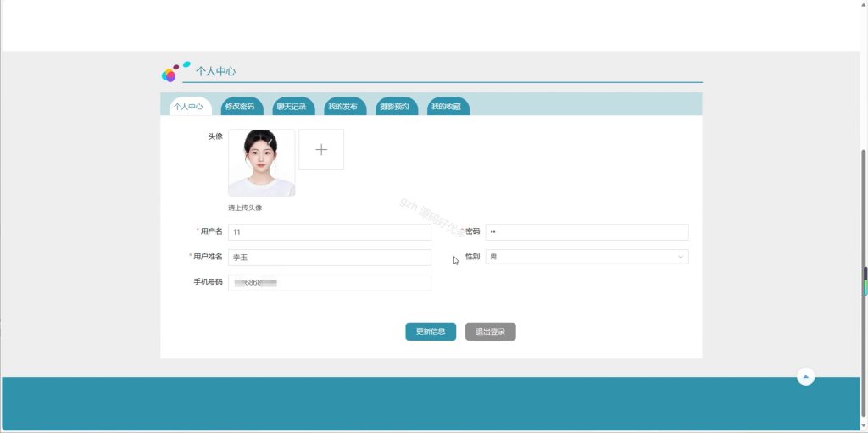Open the 性别 select box showing 男

coord(587,257)
